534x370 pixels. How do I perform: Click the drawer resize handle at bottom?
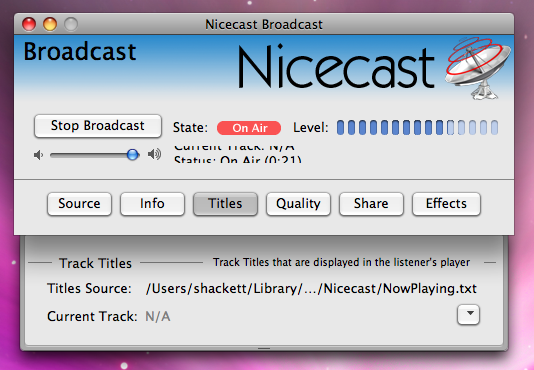point(264,349)
